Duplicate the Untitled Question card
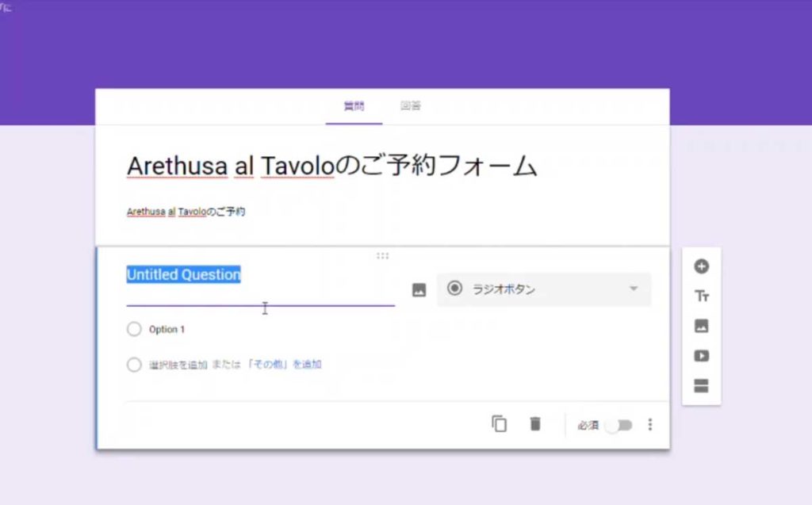 click(500, 424)
